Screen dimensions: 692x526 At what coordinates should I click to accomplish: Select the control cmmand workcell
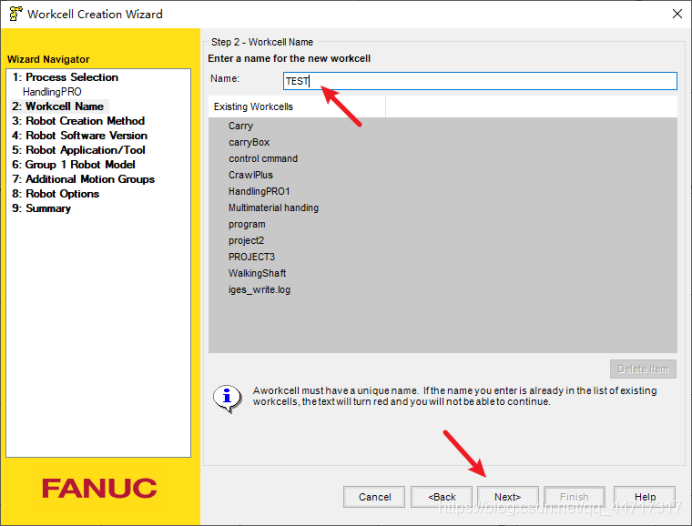pos(263,158)
